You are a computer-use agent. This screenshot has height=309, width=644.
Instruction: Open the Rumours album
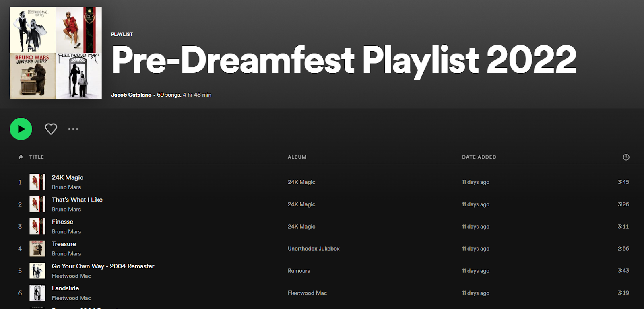[299, 270]
